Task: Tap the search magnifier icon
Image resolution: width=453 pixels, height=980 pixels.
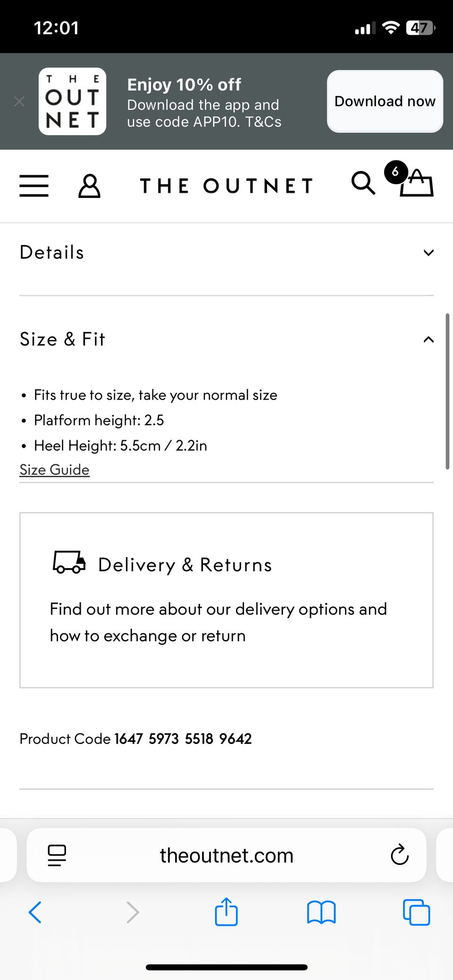Action: 363,183
